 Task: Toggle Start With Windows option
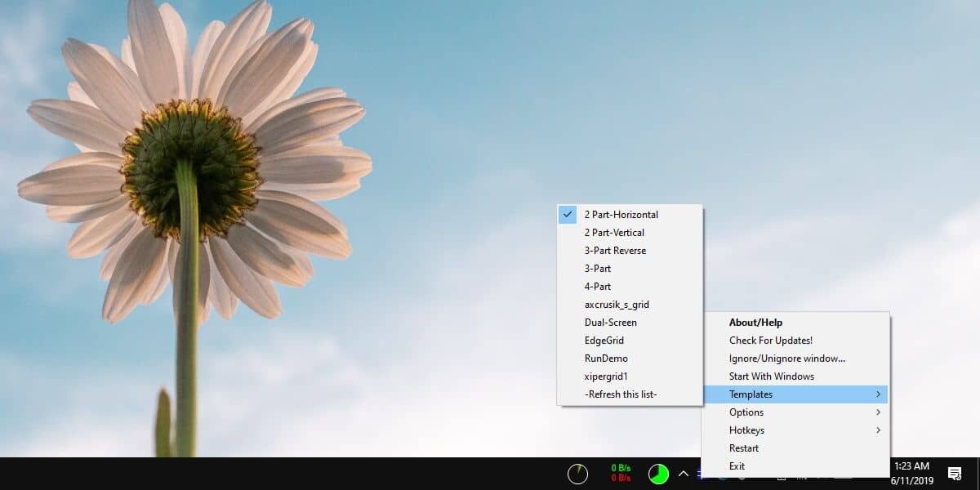coord(771,376)
